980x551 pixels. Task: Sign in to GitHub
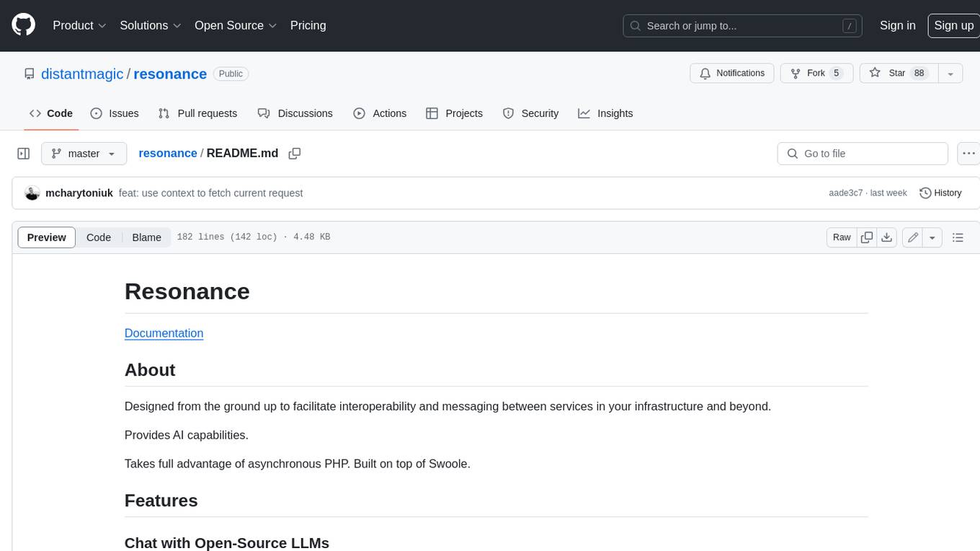point(897,25)
